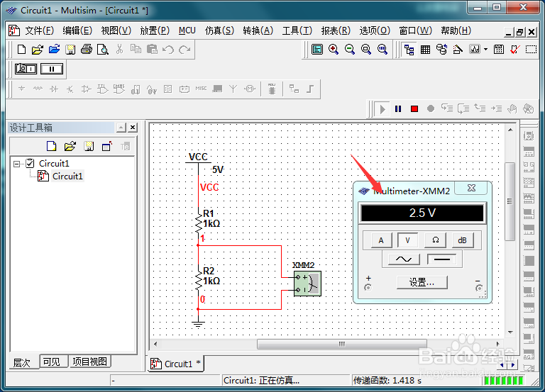
Task: Place a MISC component from toolbar
Action: 201,89
